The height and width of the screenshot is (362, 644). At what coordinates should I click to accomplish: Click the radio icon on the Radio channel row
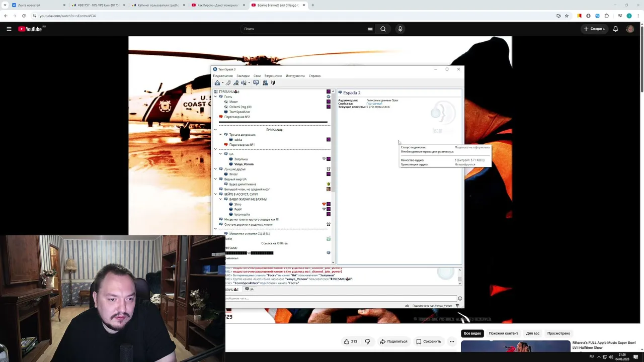pyautogui.click(x=329, y=239)
